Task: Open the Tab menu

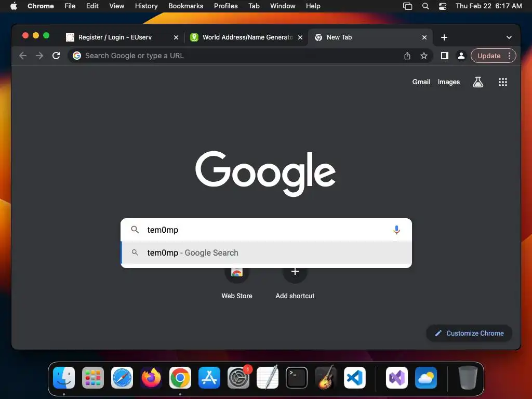Action: coord(254,6)
